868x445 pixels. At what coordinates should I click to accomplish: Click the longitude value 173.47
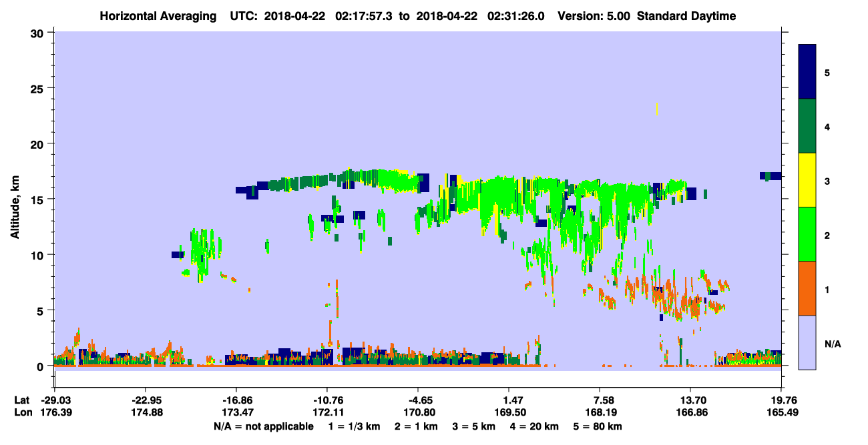(x=236, y=412)
